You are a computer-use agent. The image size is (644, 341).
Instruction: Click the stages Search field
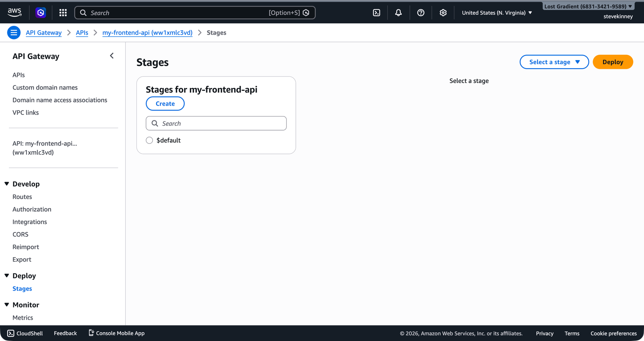216,123
